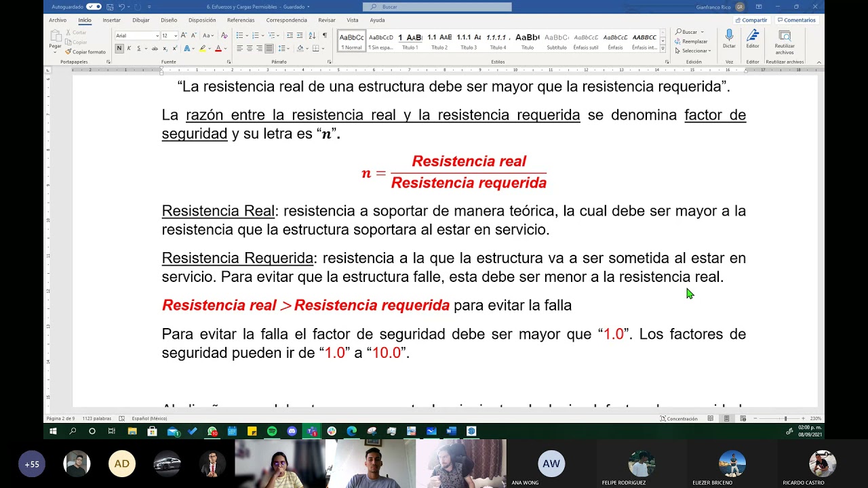This screenshot has height=488, width=868.
Task: Toggle superscript formatting
Action: pyautogui.click(x=175, y=48)
